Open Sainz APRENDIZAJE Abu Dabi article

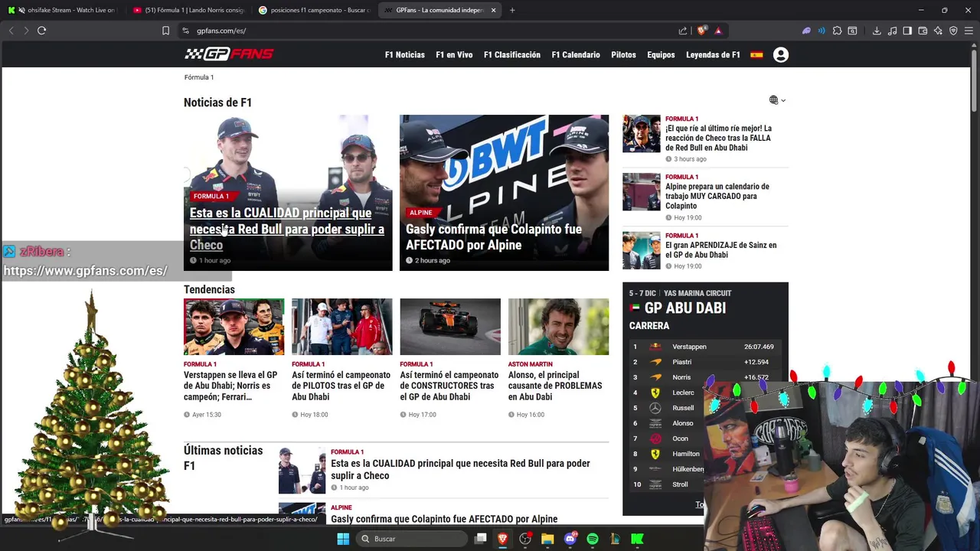coord(720,249)
